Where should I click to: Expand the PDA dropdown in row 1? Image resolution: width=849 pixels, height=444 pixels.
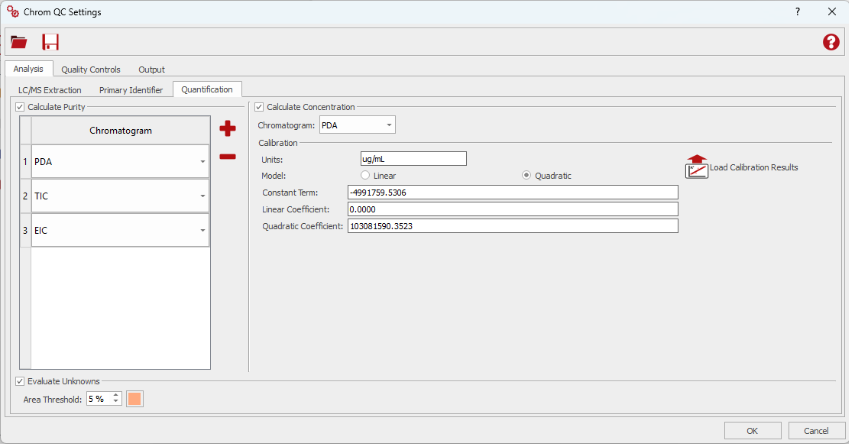[x=203, y=161]
